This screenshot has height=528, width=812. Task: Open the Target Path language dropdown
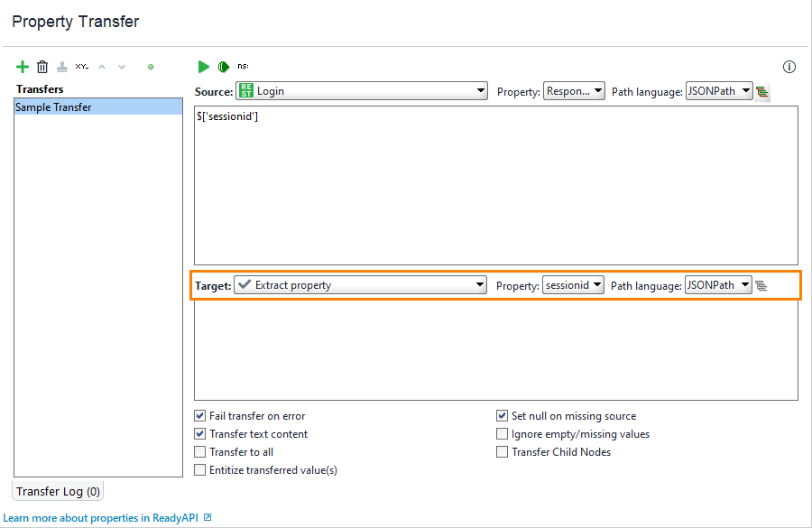coord(719,284)
